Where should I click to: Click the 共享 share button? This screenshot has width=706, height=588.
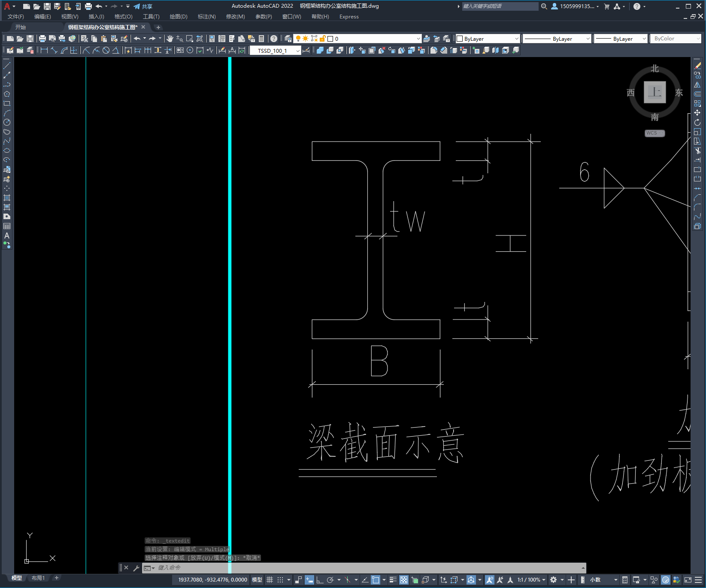click(143, 6)
